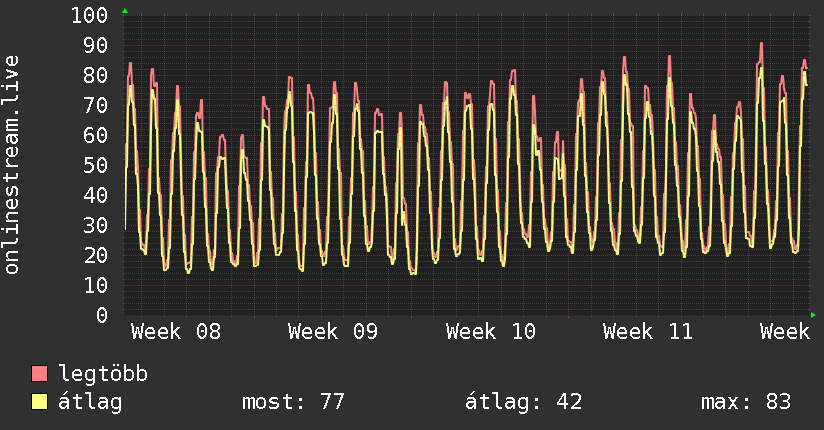Image resolution: width=824 pixels, height=430 pixels.
Task: Click the 30 y-axis tick label
Action: (96, 226)
